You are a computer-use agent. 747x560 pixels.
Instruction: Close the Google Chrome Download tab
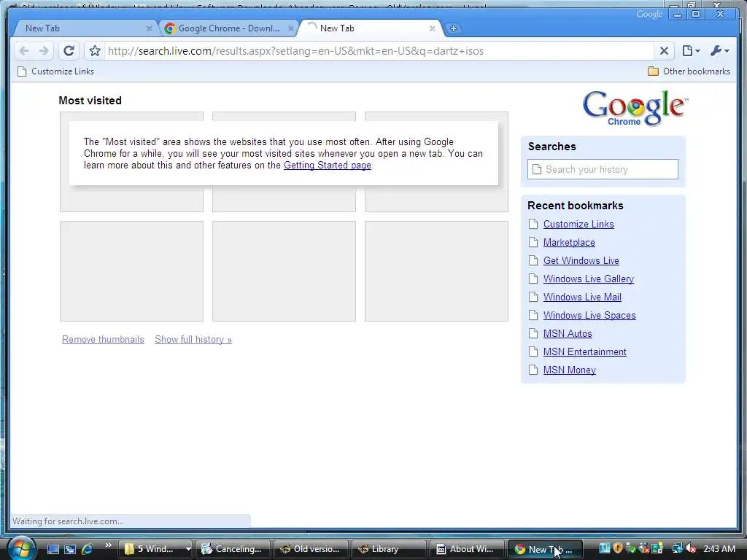[x=290, y=28]
